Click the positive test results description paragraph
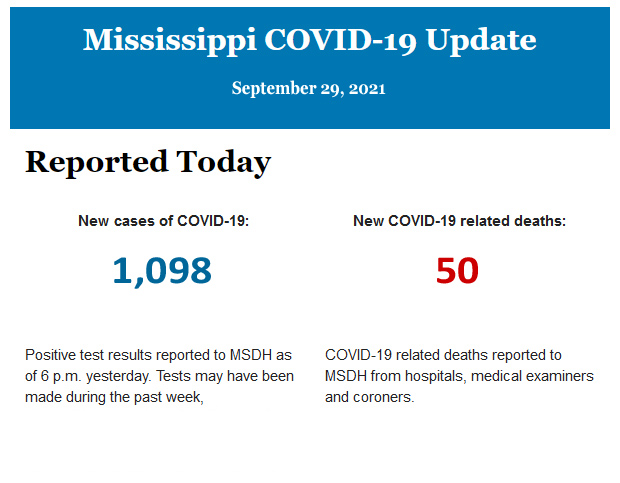This screenshot has height=483, width=620. [160, 376]
